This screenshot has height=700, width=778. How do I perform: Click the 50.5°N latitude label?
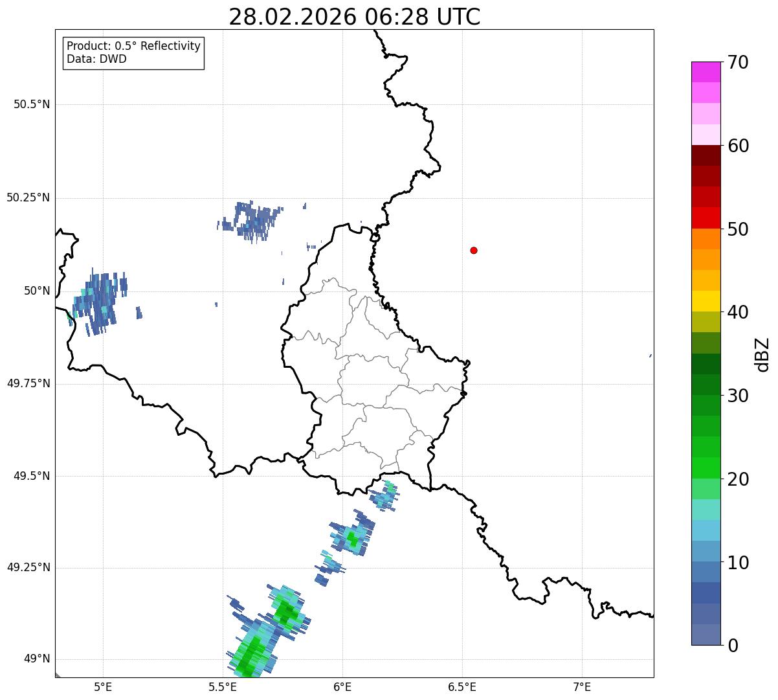click(x=32, y=104)
